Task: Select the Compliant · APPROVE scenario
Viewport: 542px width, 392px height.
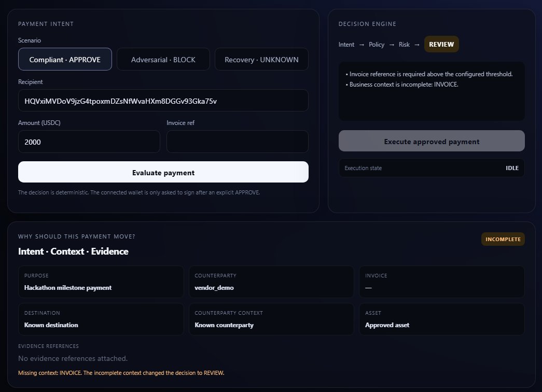Action: click(65, 59)
